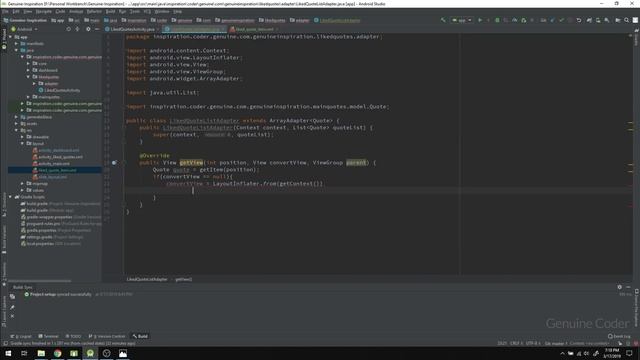This screenshot has height=360, width=640.
Task: Click the Build panel pin icon
Action: [x=12, y=307]
